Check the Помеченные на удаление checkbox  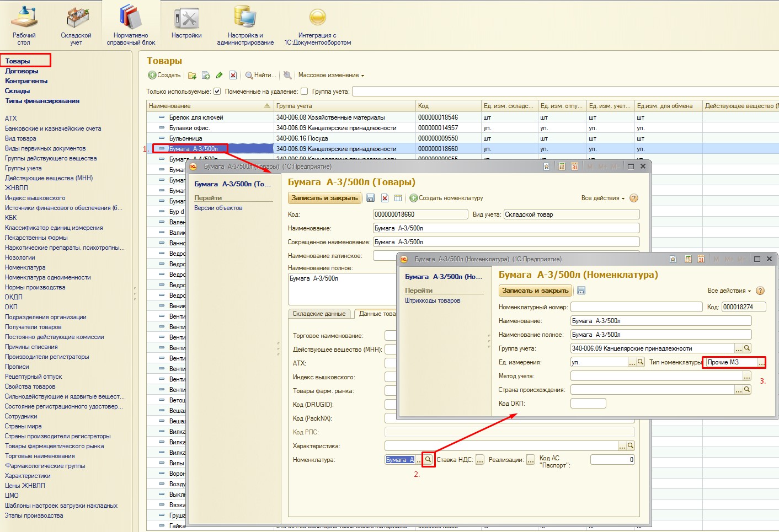pyautogui.click(x=303, y=92)
